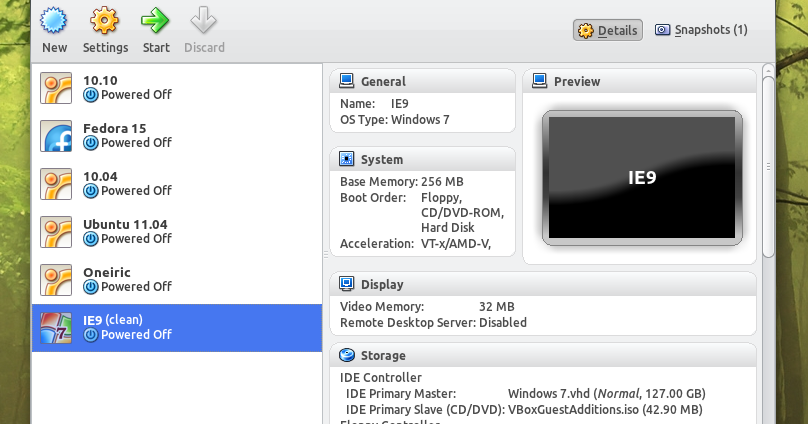Click the Fedora 15 logo icon

pyautogui.click(x=56, y=136)
